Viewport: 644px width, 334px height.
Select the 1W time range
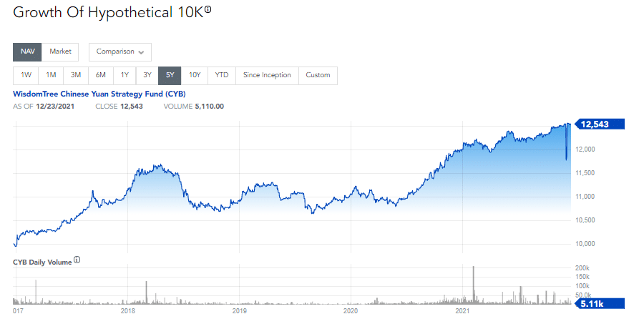[x=26, y=76]
